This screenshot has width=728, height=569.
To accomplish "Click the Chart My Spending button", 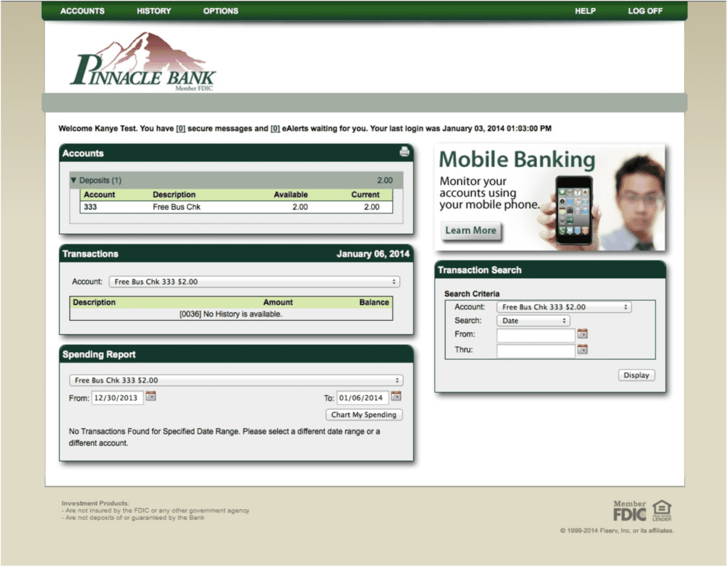I will tap(364, 414).
